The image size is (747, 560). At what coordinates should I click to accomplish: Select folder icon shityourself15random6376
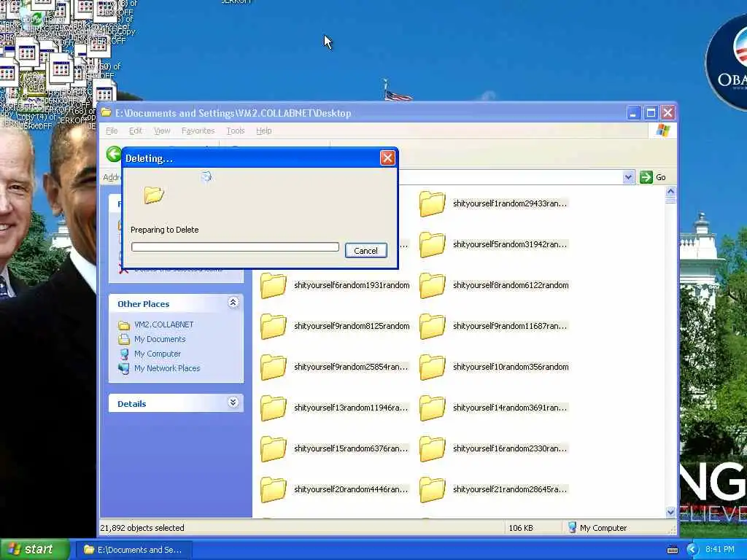point(274,449)
